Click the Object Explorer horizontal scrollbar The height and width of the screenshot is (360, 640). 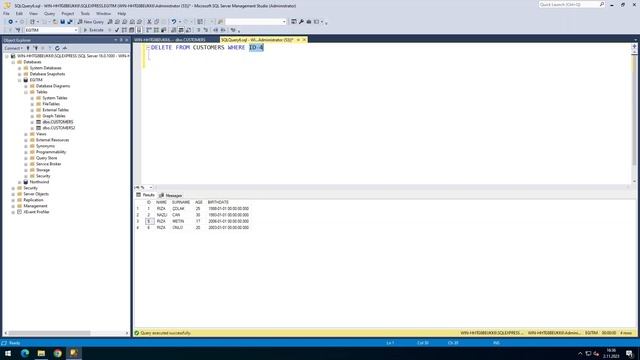tap(49, 333)
